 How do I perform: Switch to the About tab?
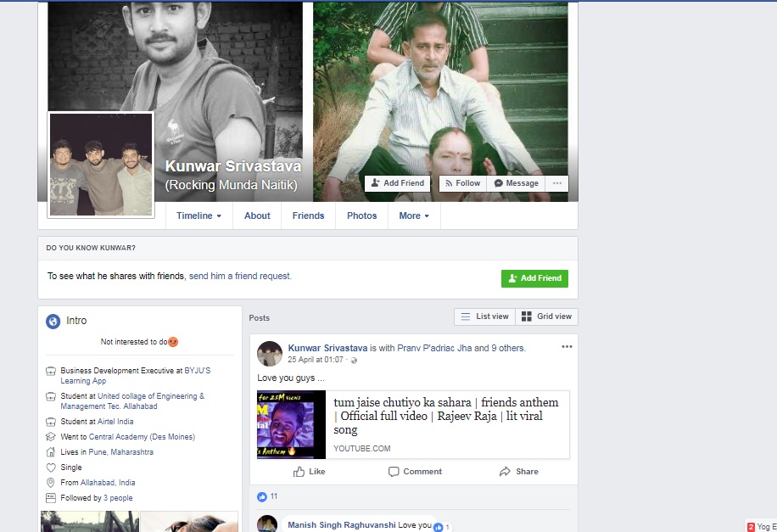pyautogui.click(x=257, y=216)
